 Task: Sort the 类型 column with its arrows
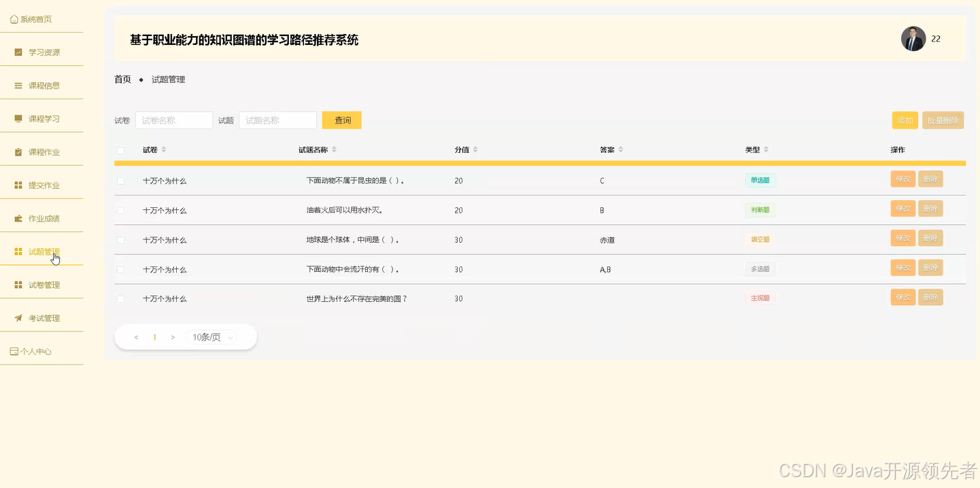tap(766, 150)
